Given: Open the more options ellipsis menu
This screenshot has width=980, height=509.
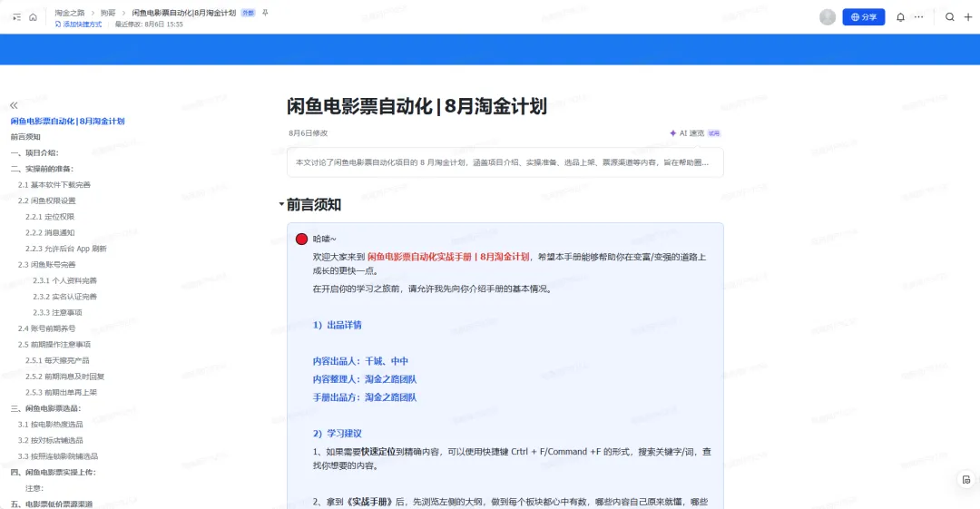Looking at the screenshot, I should pos(918,17).
